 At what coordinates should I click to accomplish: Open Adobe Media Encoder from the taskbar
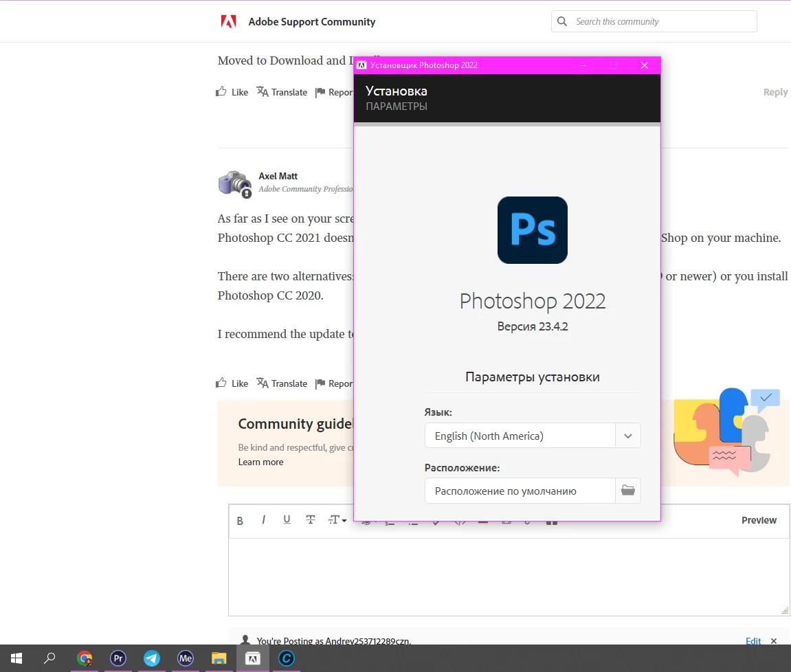pyautogui.click(x=186, y=658)
